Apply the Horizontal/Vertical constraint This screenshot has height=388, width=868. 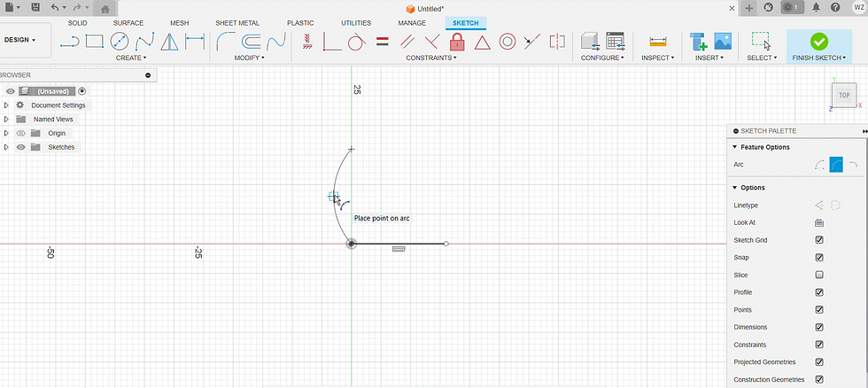click(308, 42)
